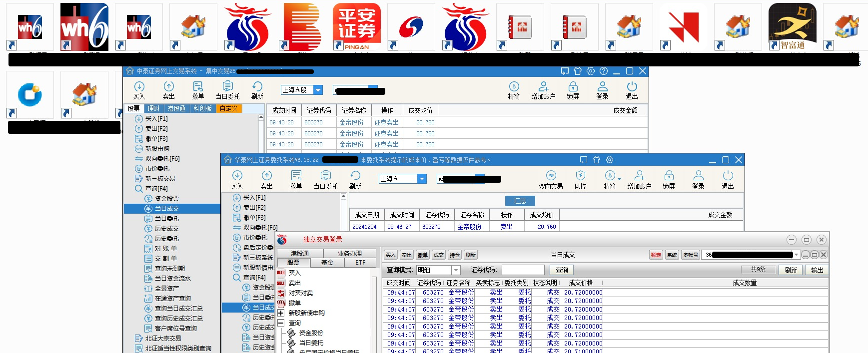
Task: Click the 持仓 button in 独立交易登录 toolbar
Action: (x=455, y=255)
